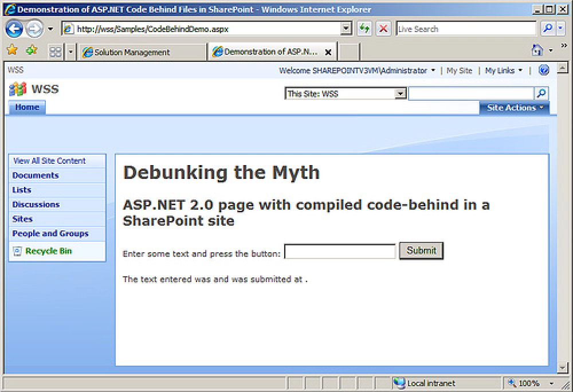The width and height of the screenshot is (573, 392).
Task: Click the SharePoint search magnifier button
Action: (541, 93)
